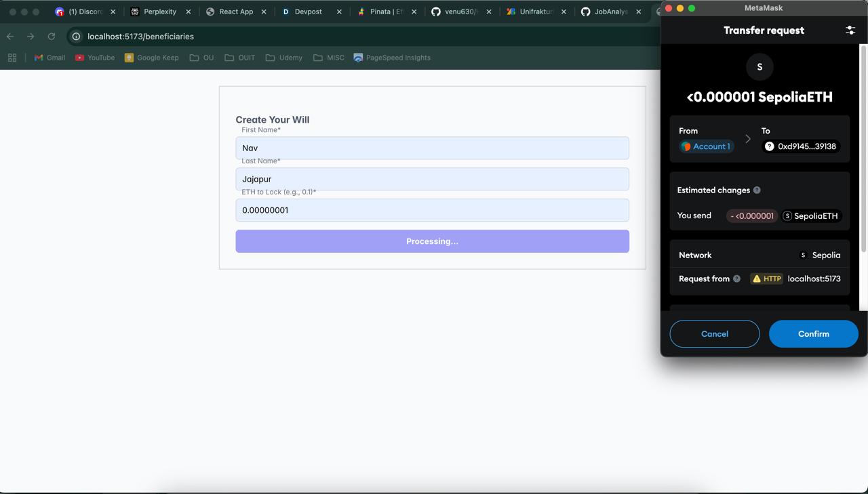
Task: Cancel the MetaMask transfer request
Action: (x=715, y=334)
